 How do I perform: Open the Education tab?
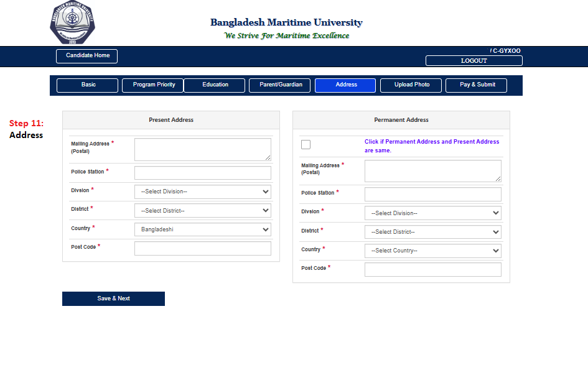(x=215, y=85)
